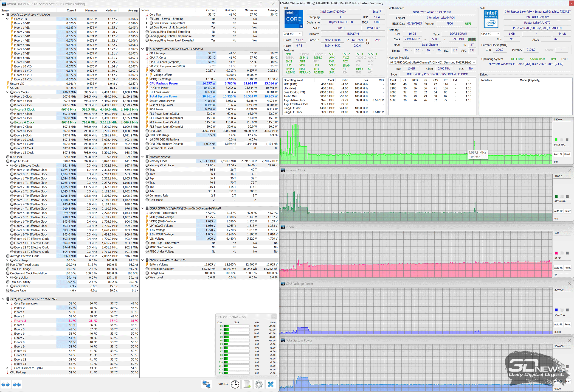Click the clock reset-timer icon in bottom toolbar

click(235, 384)
